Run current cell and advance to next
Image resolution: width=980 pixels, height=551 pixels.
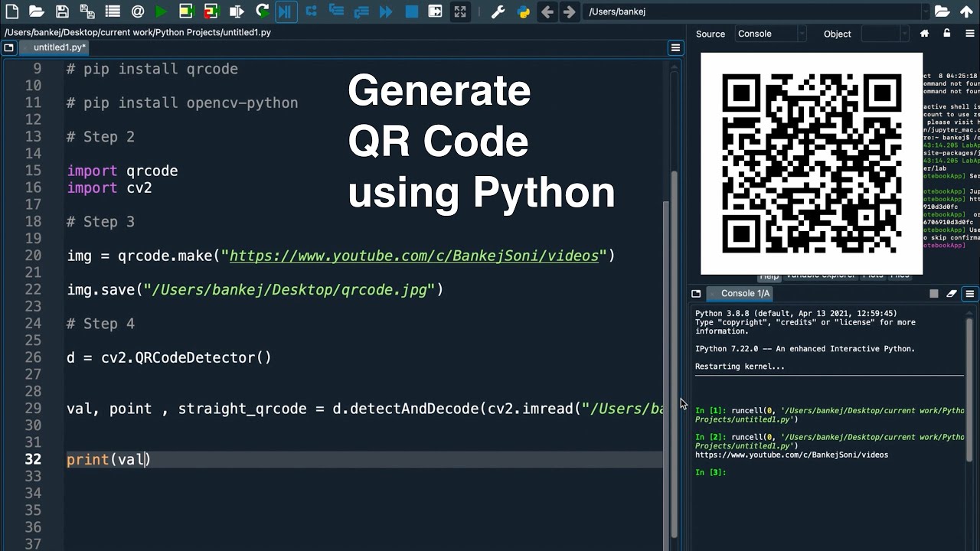(x=211, y=11)
